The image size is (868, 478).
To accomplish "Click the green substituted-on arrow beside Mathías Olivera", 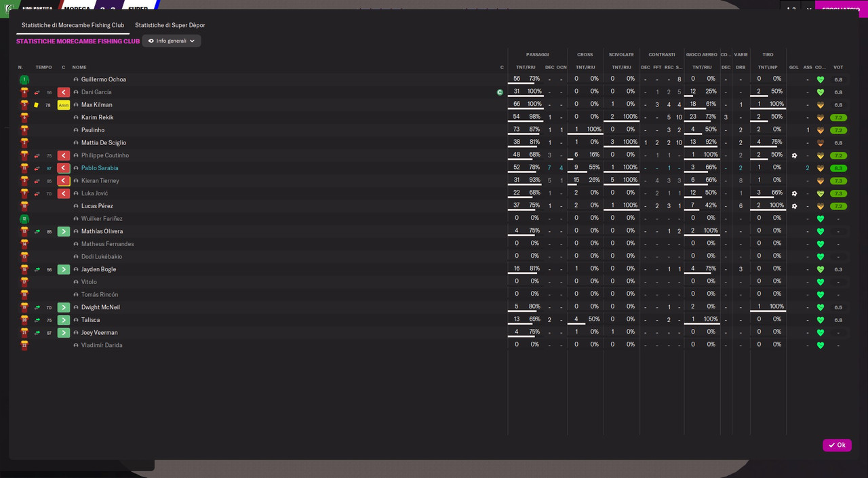I will (64, 231).
